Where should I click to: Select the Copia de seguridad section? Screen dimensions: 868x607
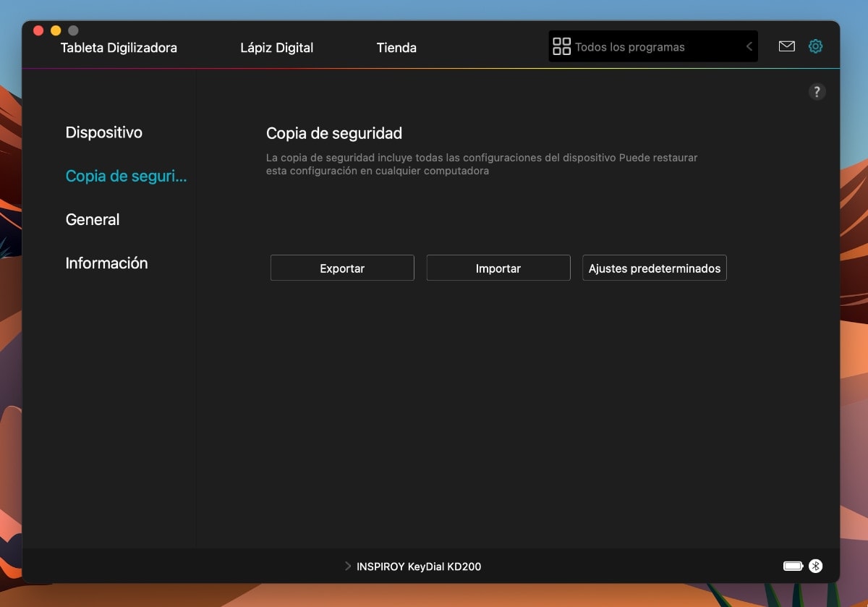[x=126, y=176]
